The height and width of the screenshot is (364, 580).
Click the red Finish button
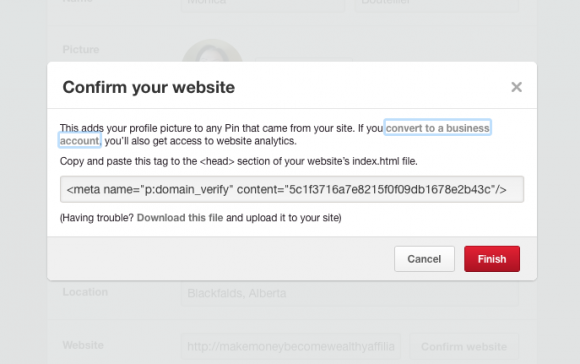click(x=492, y=259)
